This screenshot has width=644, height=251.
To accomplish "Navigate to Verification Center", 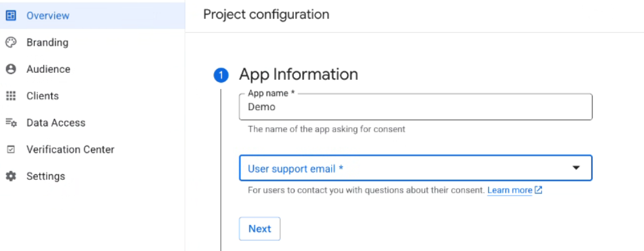I will coord(92,149).
